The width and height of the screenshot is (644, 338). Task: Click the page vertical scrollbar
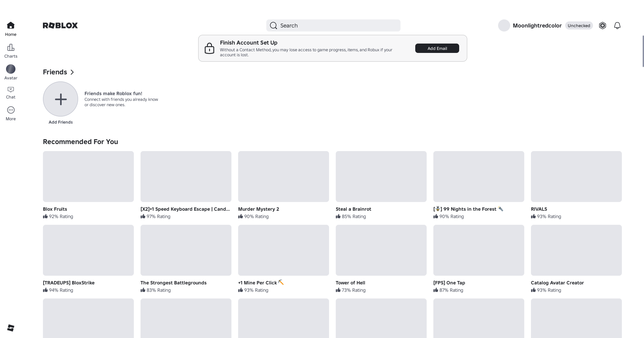tap(643, 51)
